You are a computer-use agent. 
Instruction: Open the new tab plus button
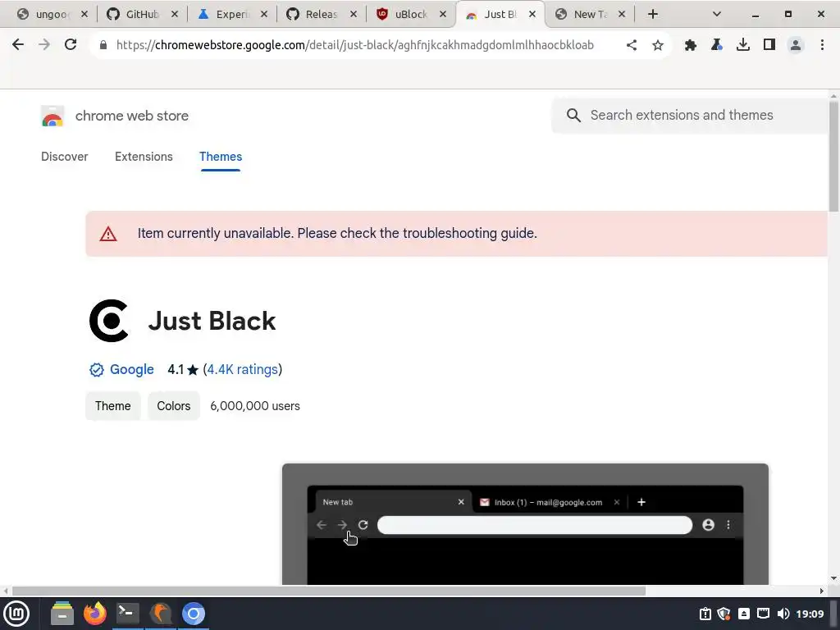652,15
